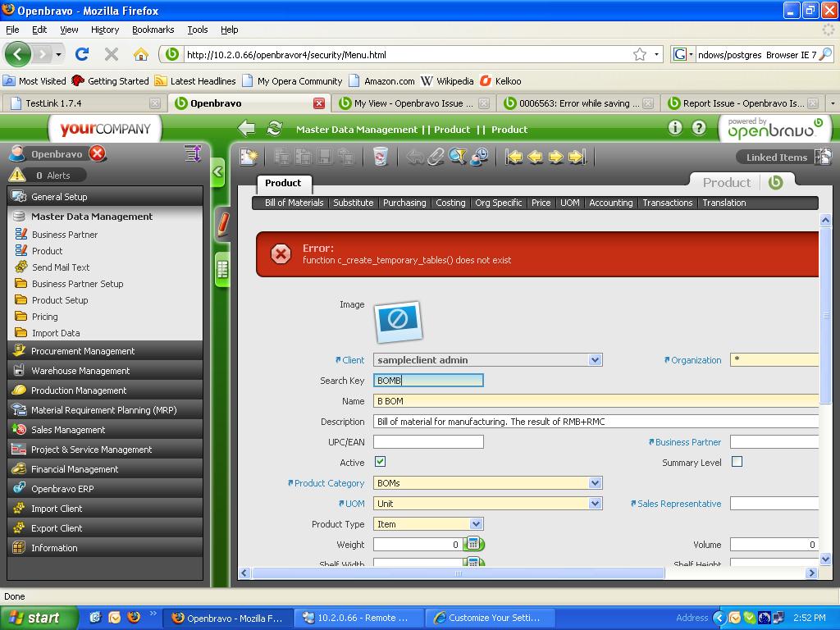Open the Product Category dropdown

point(595,483)
